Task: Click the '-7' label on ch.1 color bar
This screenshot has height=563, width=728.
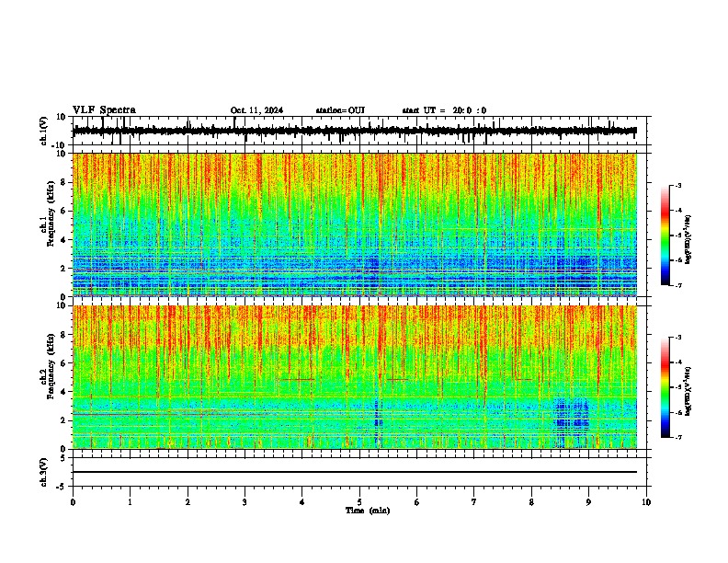Action: tap(678, 286)
